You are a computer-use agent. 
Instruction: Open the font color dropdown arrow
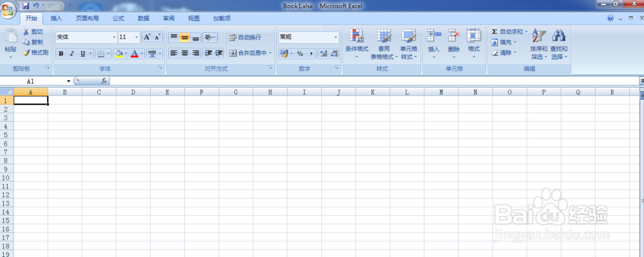pyautogui.click(x=142, y=53)
